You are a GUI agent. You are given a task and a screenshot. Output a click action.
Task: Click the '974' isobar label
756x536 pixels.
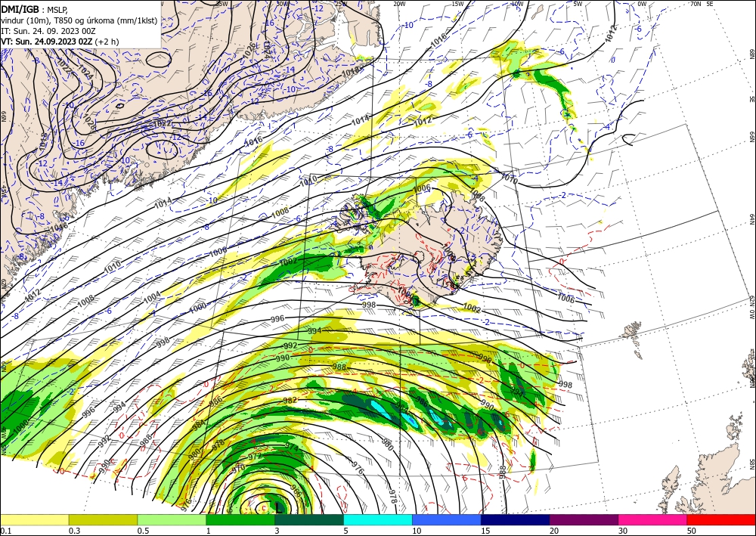pyautogui.click(x=292, y=448)
